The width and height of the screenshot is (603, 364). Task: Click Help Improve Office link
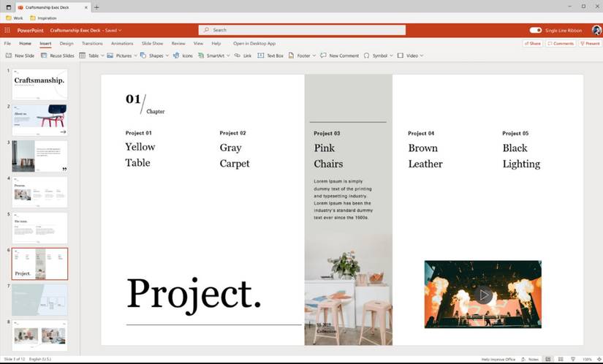498,359
